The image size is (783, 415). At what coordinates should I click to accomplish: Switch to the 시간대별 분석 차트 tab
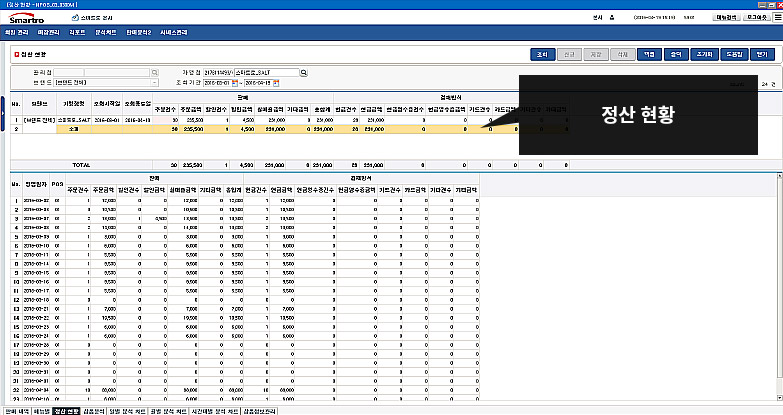click(x=215, y=411)
